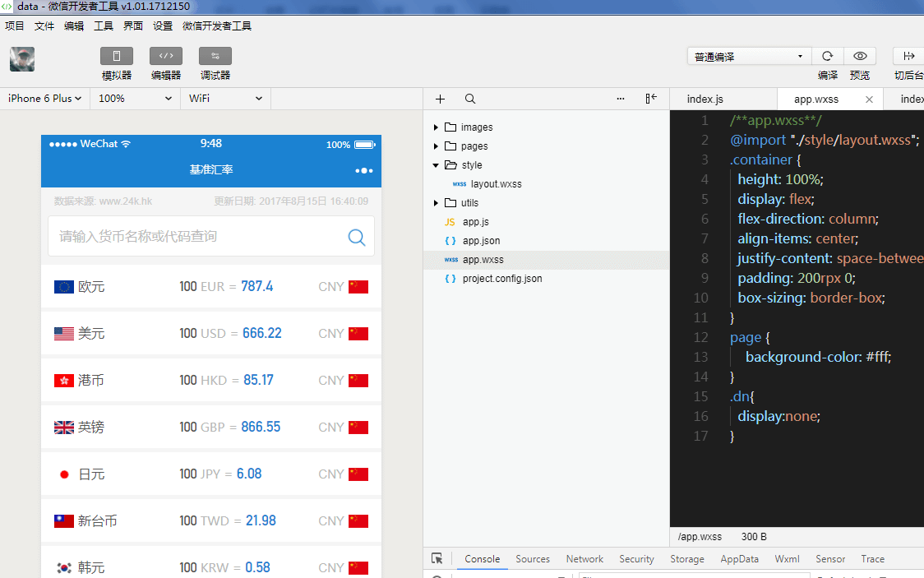Open the mini program menu dots
The height and width of the screenshot is (578, 924).
point(363,170)
